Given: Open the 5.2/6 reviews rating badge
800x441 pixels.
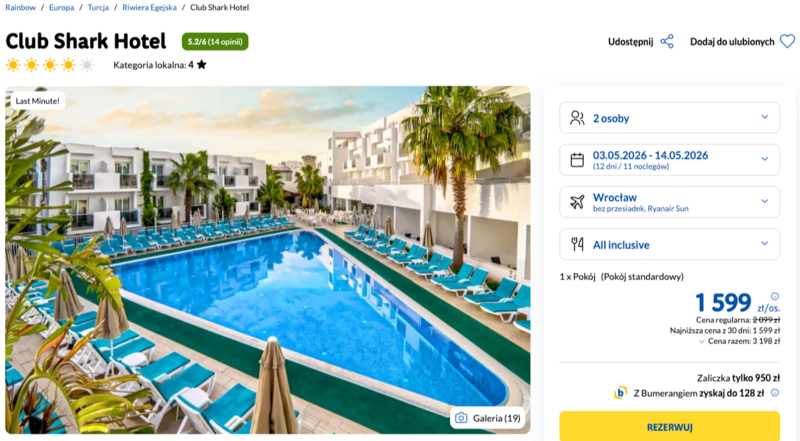Looking at the screenshot, I should (x=215, y=42).
